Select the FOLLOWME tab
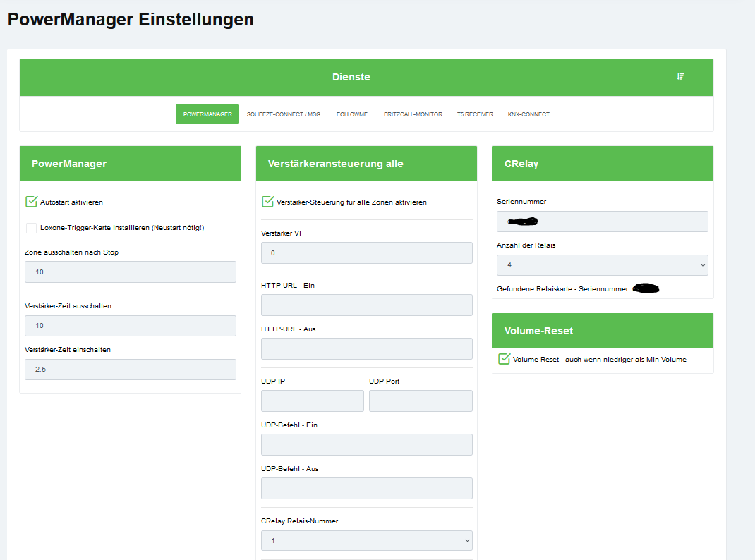The width and height of the screenshot is (755, 560). tap(352, 114)
